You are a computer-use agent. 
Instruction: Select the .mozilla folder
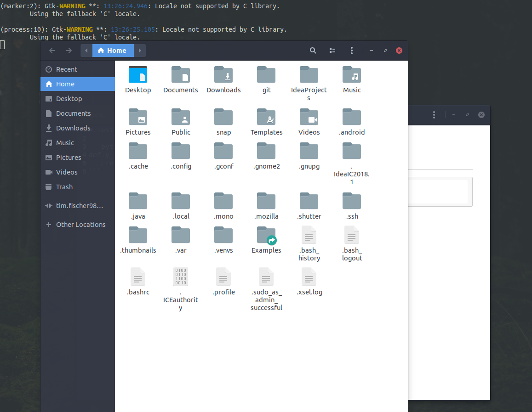click(x=266, y=201)
